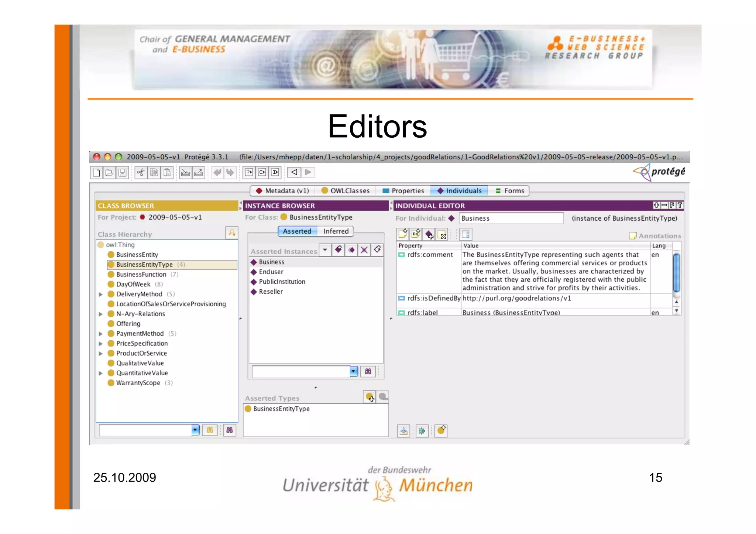Switch to the Properties tab
The width and height of the screenshot is (756, 534).
403,191
